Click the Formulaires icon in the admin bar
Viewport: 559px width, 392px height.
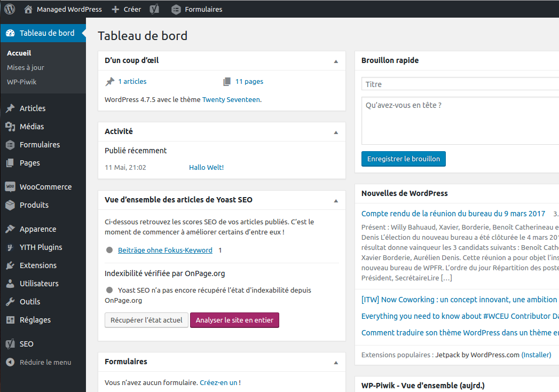(176, 10)
